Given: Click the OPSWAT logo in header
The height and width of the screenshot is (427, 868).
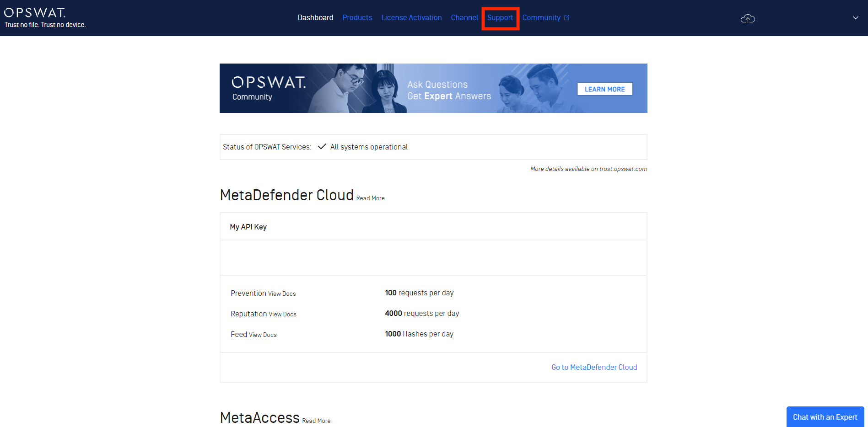Looking at the screenshot, I should click(x=35, y=12).
